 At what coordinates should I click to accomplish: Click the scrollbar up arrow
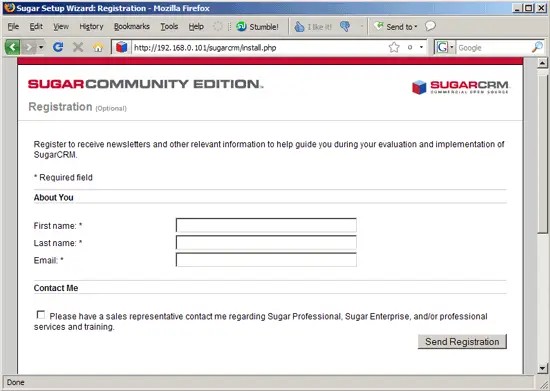pos(542,63)
